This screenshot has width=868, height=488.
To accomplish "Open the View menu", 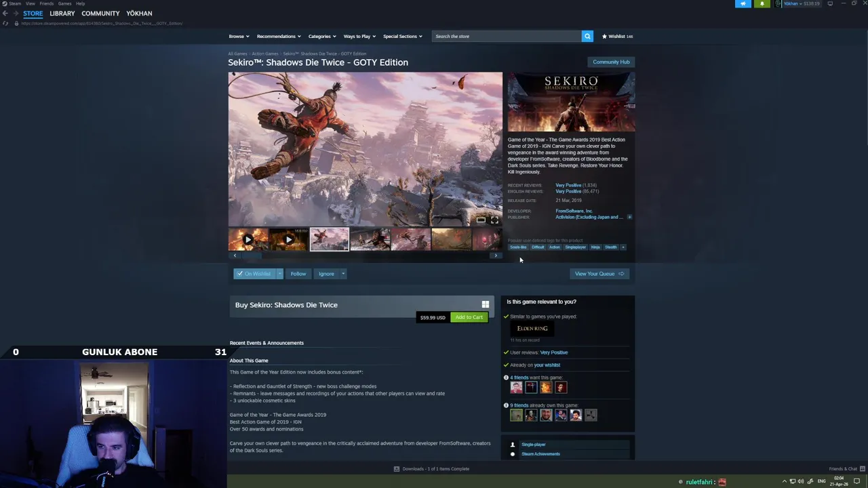I will pyautogui.click(x=31, y=3).
